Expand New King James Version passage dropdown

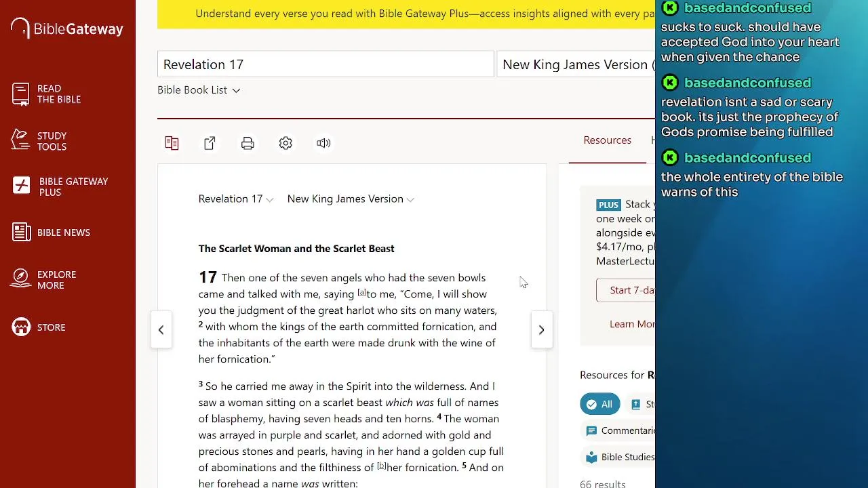point(351,199)
